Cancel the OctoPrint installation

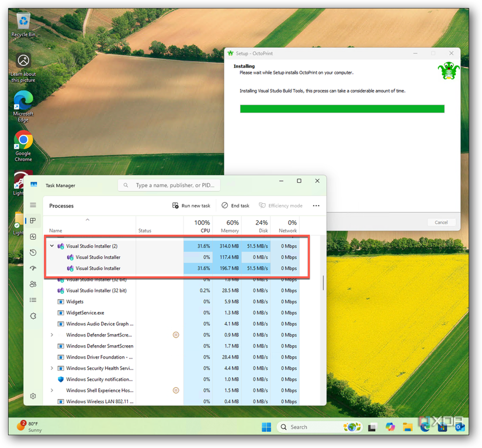pyautogui.click(x=441, y=222)
